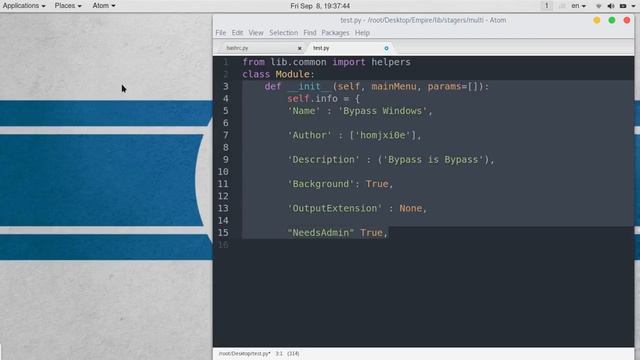Viewport: 640px width, 360px height.
Task: Click line number 9 in the gutter
Action: 226,160
